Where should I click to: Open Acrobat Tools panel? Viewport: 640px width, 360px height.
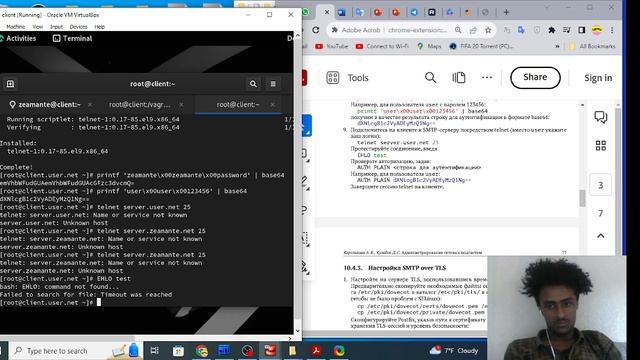pyautogui.click(x=347, y=78)
